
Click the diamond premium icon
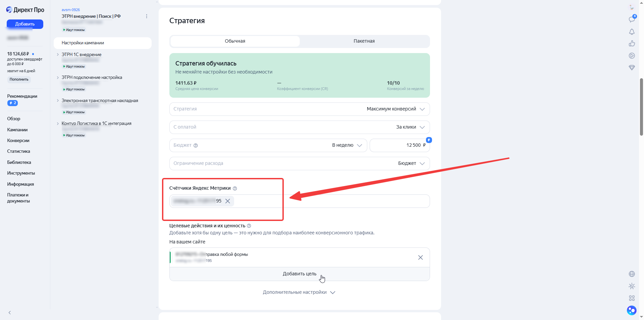pos(632,68)
